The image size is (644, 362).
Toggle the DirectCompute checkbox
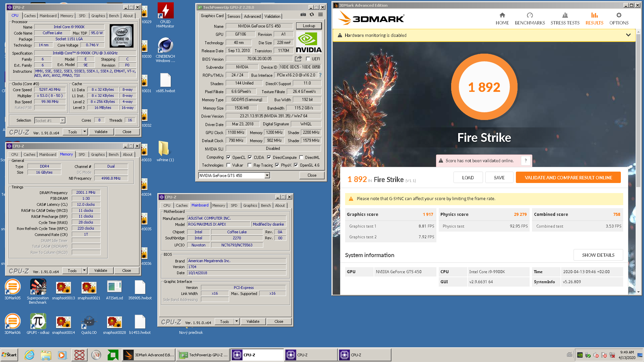click(x=269, y=158)
